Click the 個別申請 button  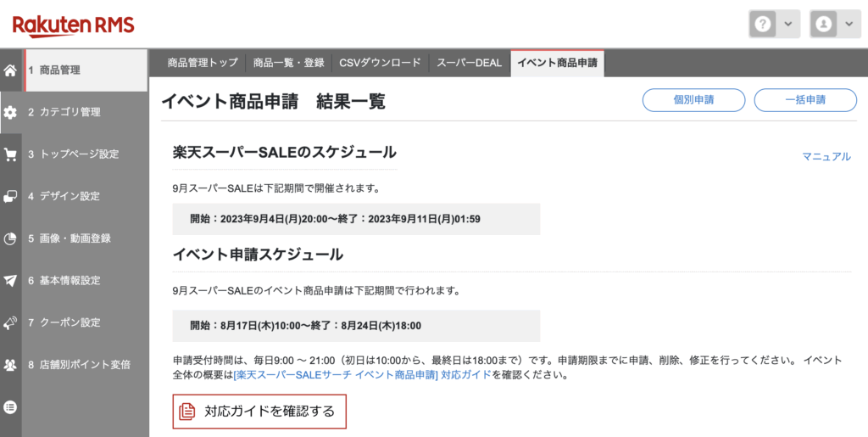693,100
